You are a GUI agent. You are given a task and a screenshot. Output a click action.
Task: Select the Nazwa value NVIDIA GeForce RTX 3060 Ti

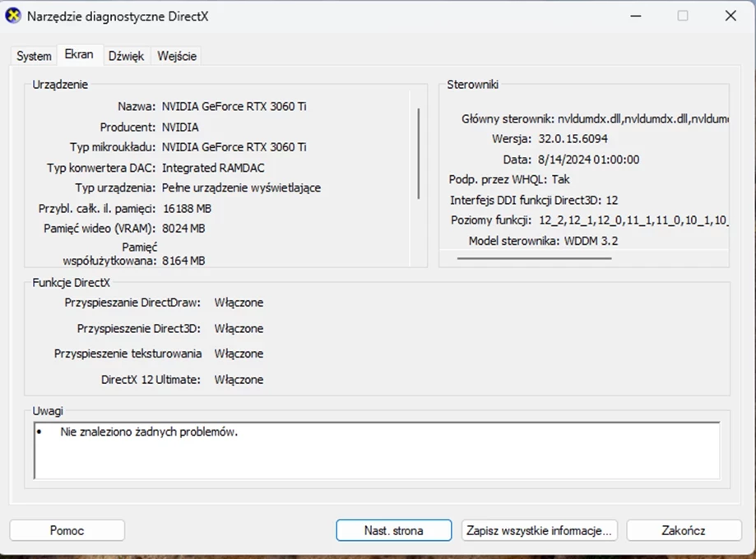click(x=234, y=107)
